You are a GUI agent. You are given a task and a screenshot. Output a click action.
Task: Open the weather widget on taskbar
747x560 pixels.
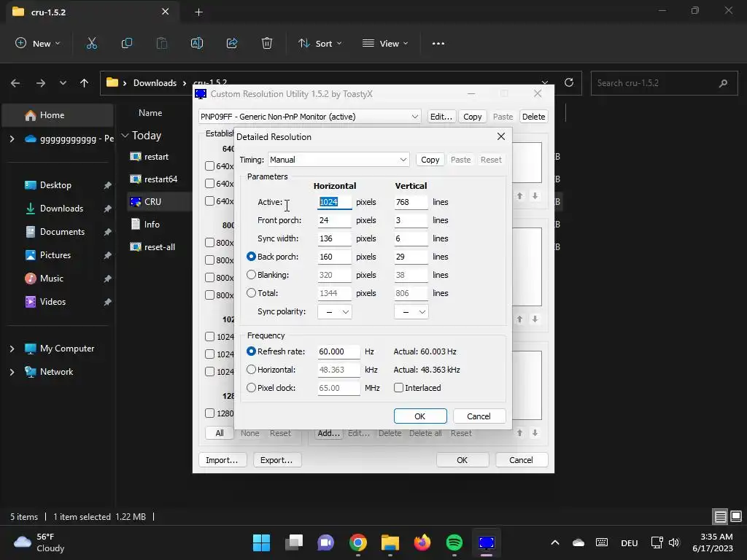[39, 542]
